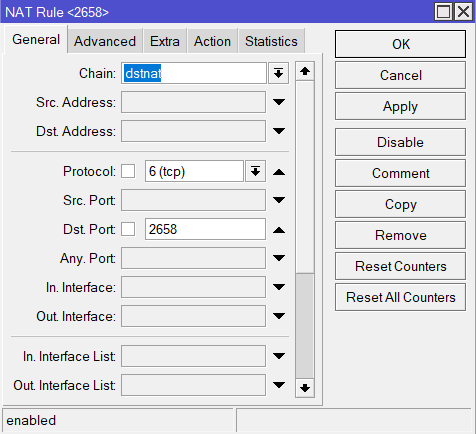Open the Protocol dropdown list
This screenshot has width=476, height=434.
(x=255, y=171)
